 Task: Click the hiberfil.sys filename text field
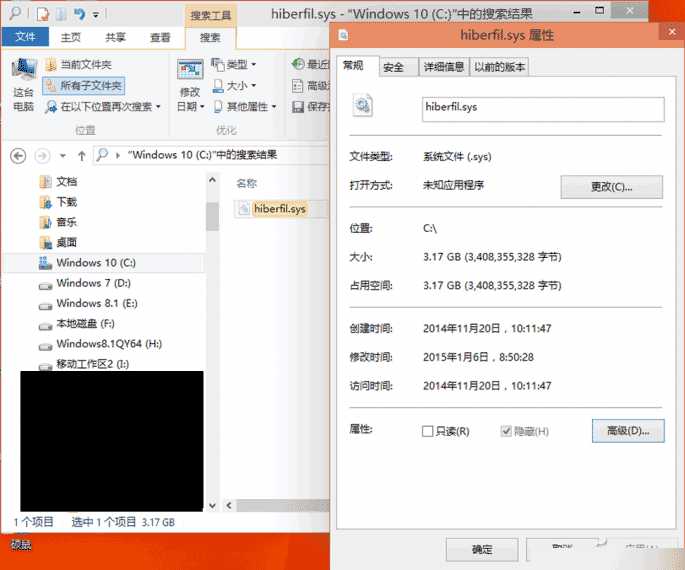(x=543, y=109)
